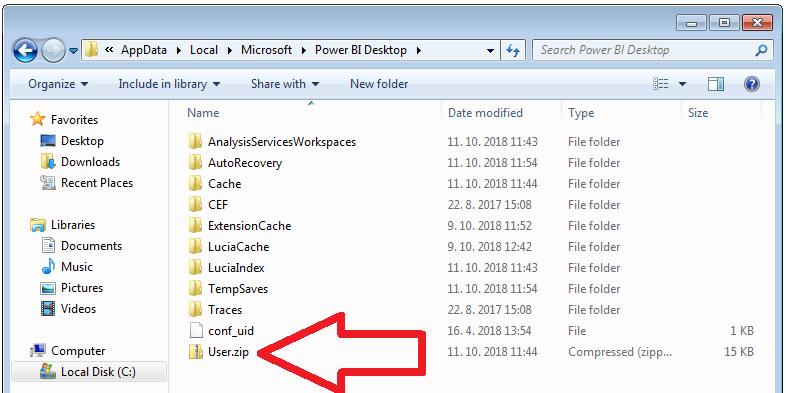Screen dimensions: 787x393
Task: Select Downloads in the navigation pane
Action: (90, 162)
